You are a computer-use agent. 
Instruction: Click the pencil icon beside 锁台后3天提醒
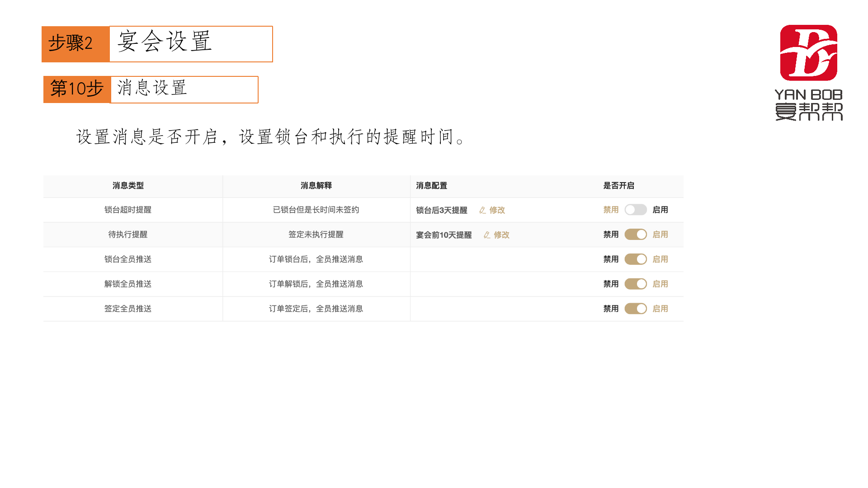click(x=482, y=210)
